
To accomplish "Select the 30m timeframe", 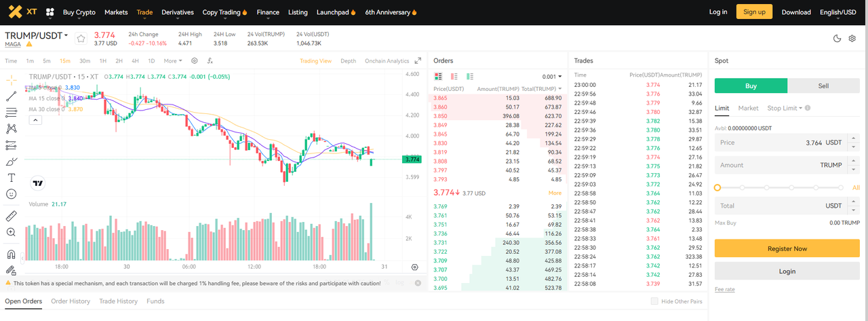I will pos(85,61).
